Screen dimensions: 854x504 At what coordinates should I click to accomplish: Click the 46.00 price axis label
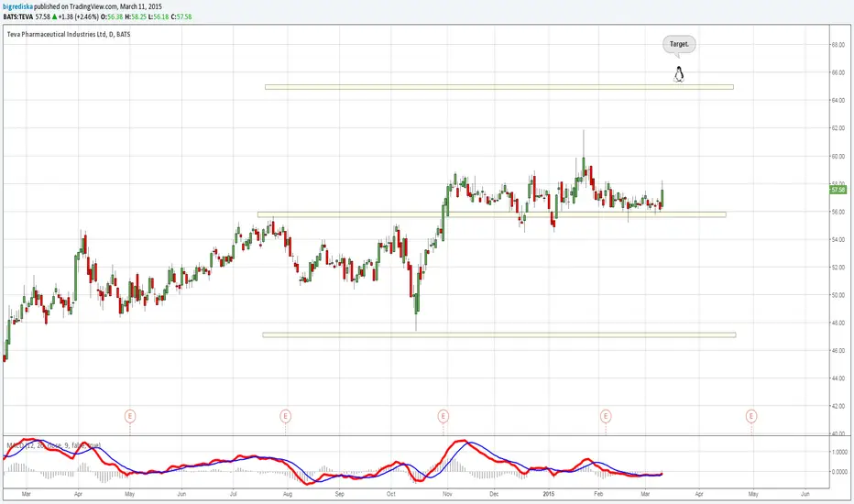[838, 351]
